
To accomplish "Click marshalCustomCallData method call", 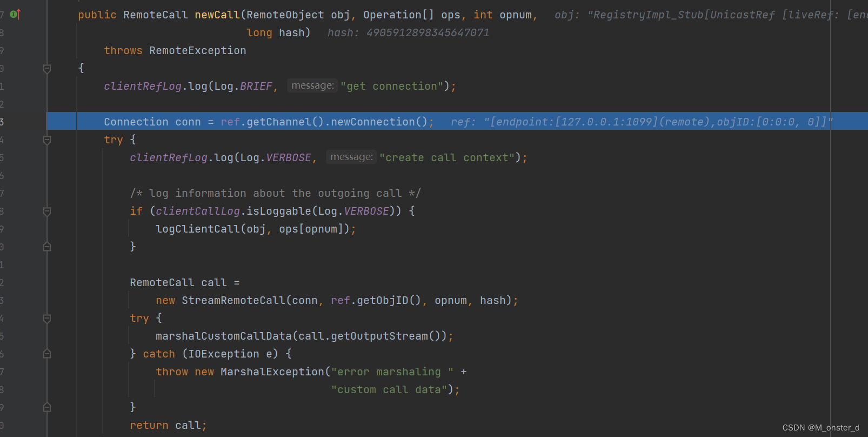I will point(224,336).
